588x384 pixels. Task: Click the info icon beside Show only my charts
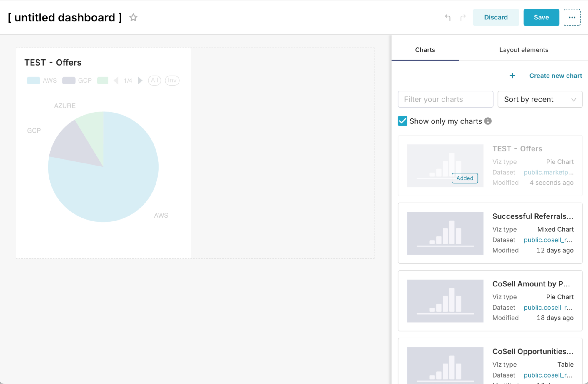click(x=488, y=121)
